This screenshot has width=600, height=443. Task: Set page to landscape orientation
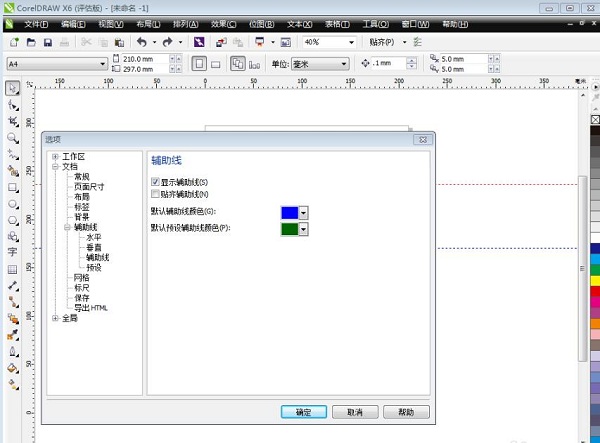pyautogui.click(x=216, y=64)
